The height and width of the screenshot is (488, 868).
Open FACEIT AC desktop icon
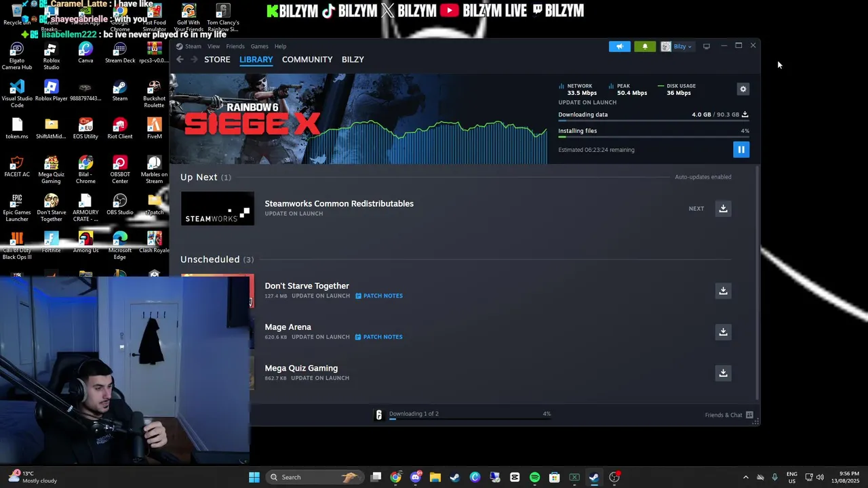(x=17, y=167)
